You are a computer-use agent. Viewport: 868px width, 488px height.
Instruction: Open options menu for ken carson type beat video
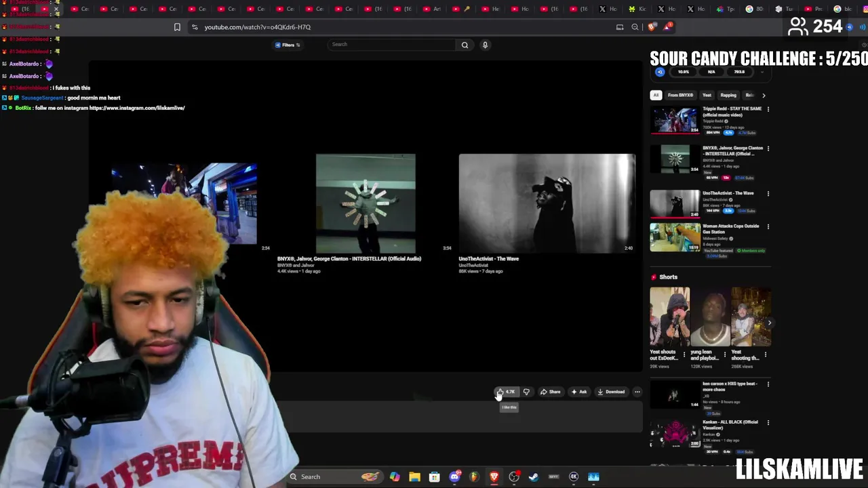coord(768,384)
